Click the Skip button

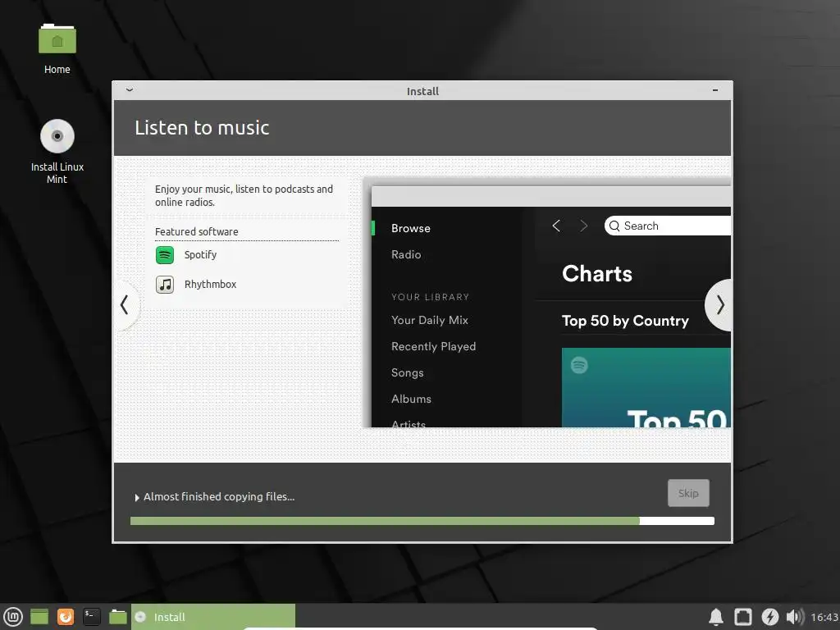688,493
